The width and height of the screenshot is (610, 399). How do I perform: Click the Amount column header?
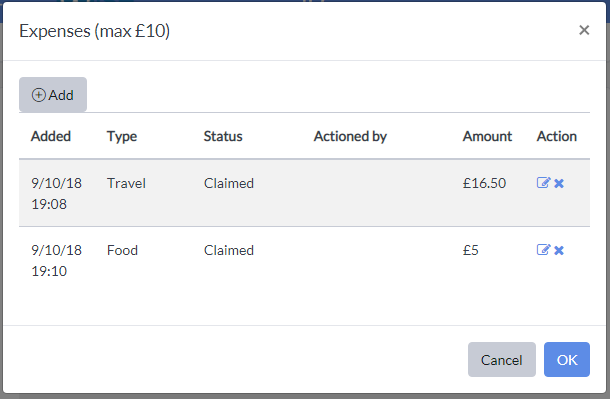click(487, 136)
